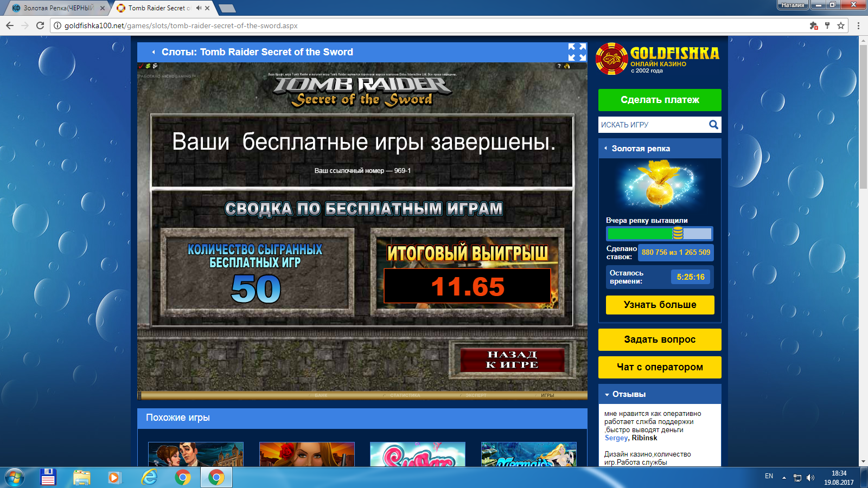
Task: Open Чат с оператором
Action: point(660,367)
